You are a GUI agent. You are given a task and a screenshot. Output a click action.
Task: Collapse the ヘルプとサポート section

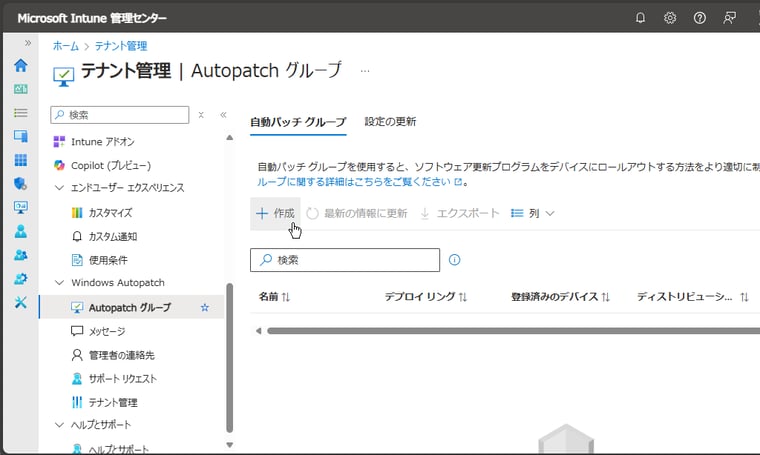coord(60,425)
